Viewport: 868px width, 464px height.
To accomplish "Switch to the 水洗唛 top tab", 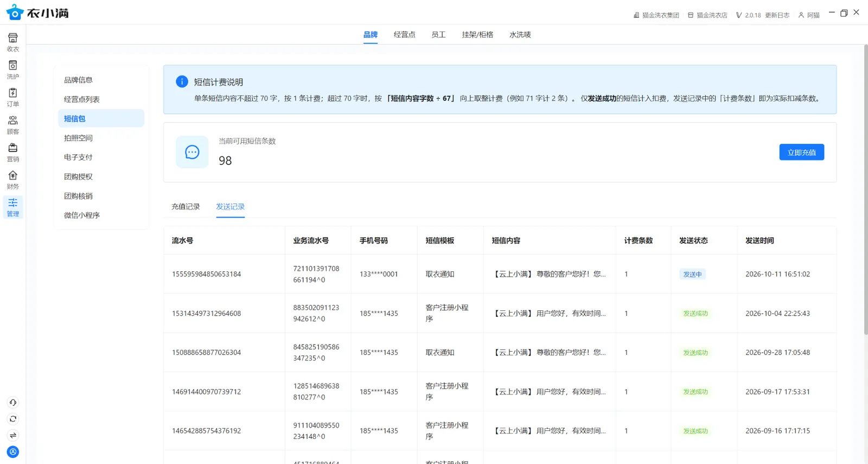I will [x=520, y=35].
